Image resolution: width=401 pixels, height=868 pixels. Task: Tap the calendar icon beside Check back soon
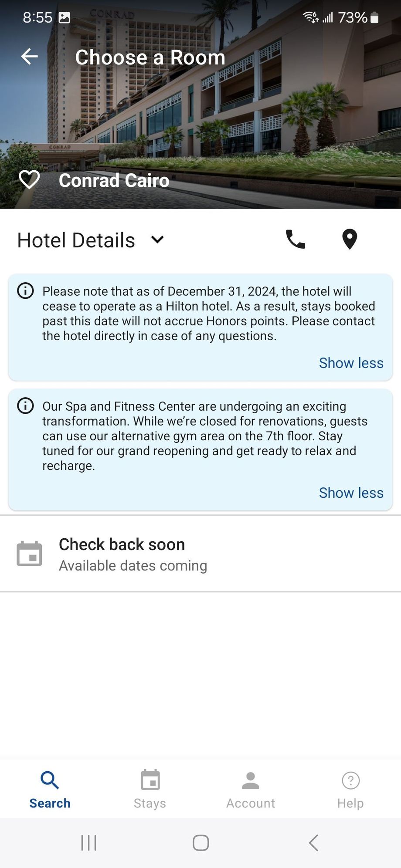[x=29, y=554]
